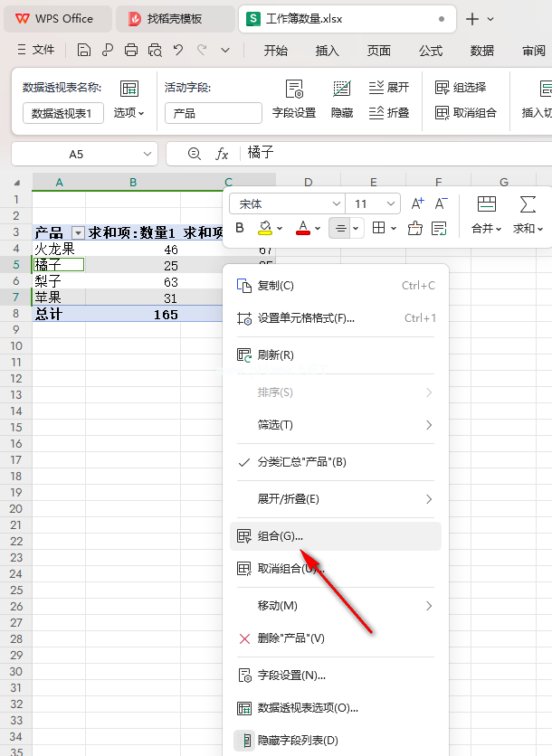This screenshot has height=756, width=552.
Task: Click the Redo arrow icon
Action: click(x=202, y=50)
